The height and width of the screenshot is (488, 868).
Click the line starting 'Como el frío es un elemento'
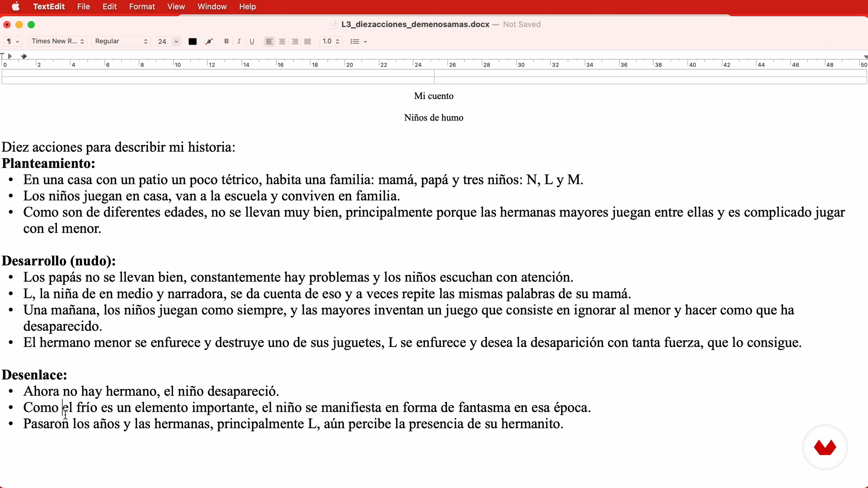coord(307,408)
